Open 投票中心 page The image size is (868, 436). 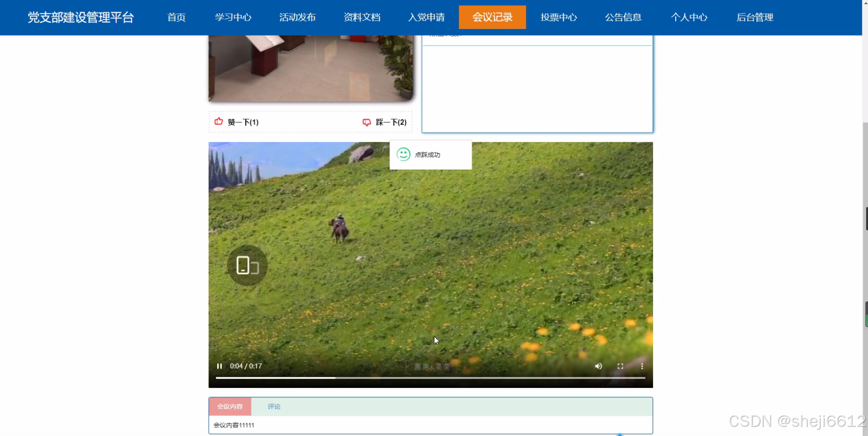pyautogui.click(x=559, y=18)
